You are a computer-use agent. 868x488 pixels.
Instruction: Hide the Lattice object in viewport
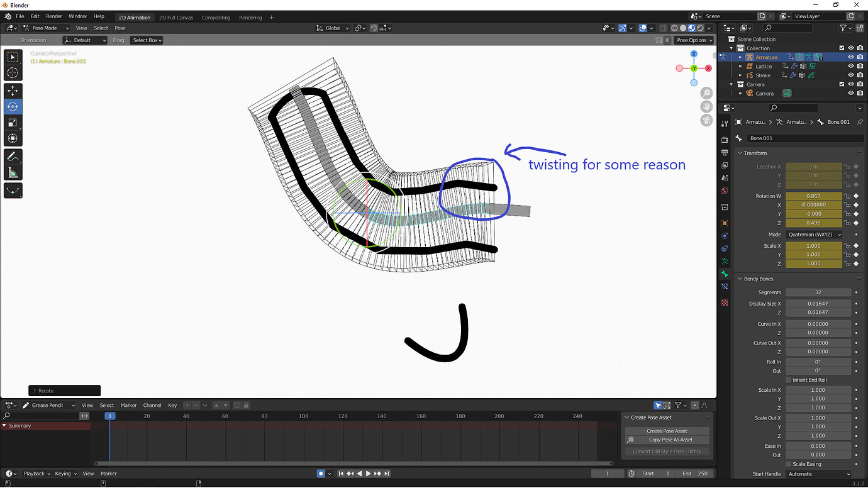pyautogui.click(x=851, y=66)
